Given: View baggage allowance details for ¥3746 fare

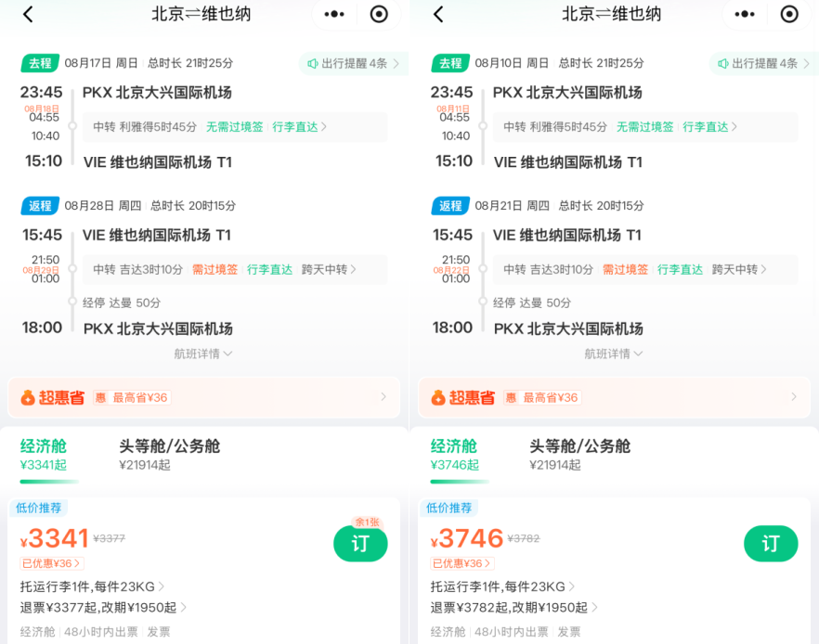Looking at the screenshot, I should [503, 586].
